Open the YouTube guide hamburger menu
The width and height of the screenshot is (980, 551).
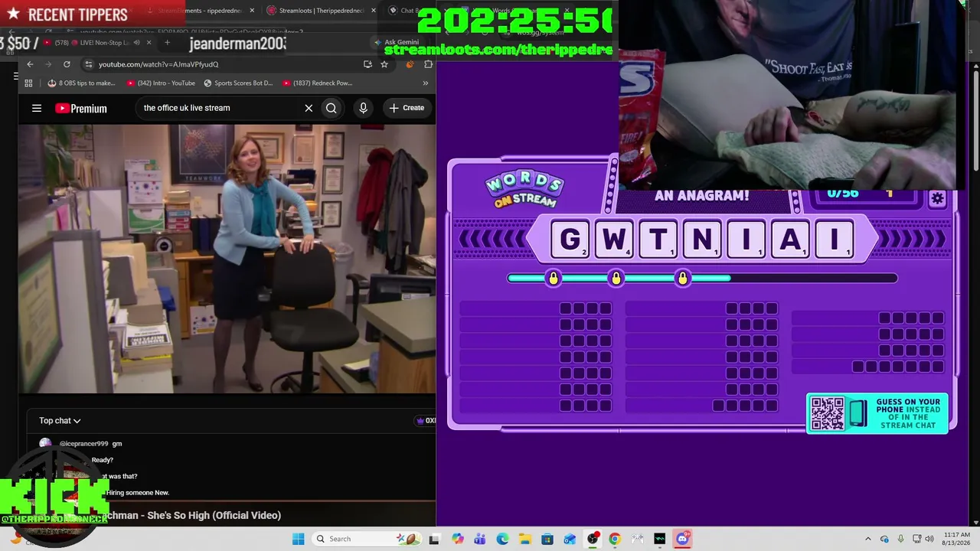click(36, 108)
